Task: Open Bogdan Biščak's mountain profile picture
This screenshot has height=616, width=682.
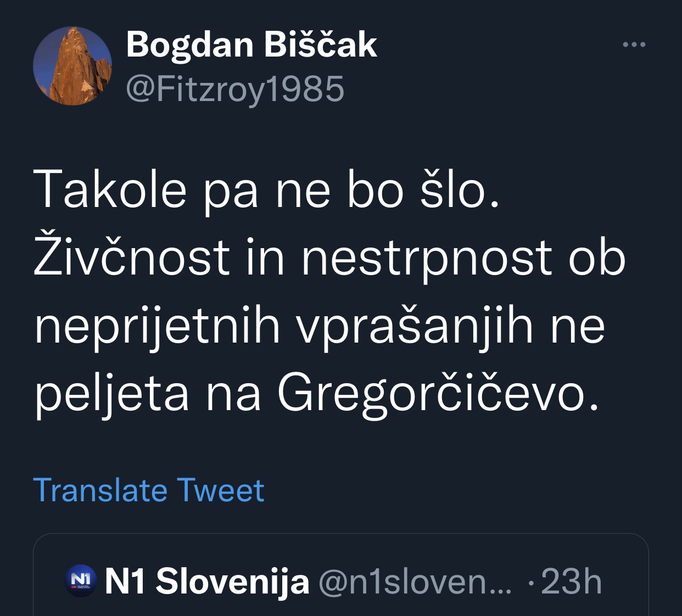Action: (x=72, y=66)
